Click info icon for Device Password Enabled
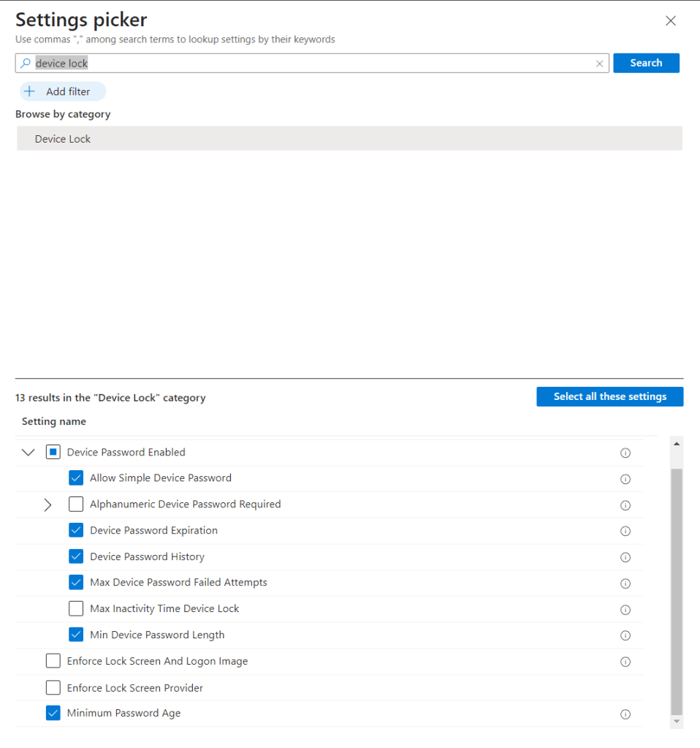This screenshot has height=748, width=700. point(625,453)
